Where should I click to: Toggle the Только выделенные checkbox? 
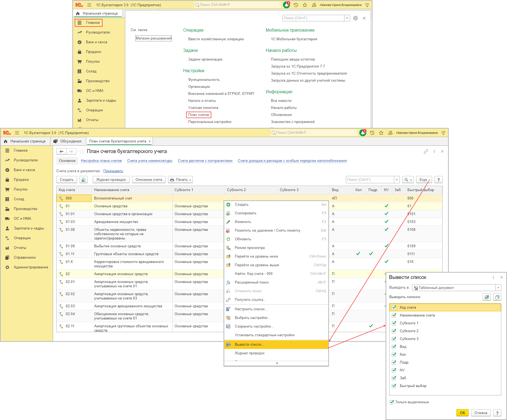(x=391, y=402)
